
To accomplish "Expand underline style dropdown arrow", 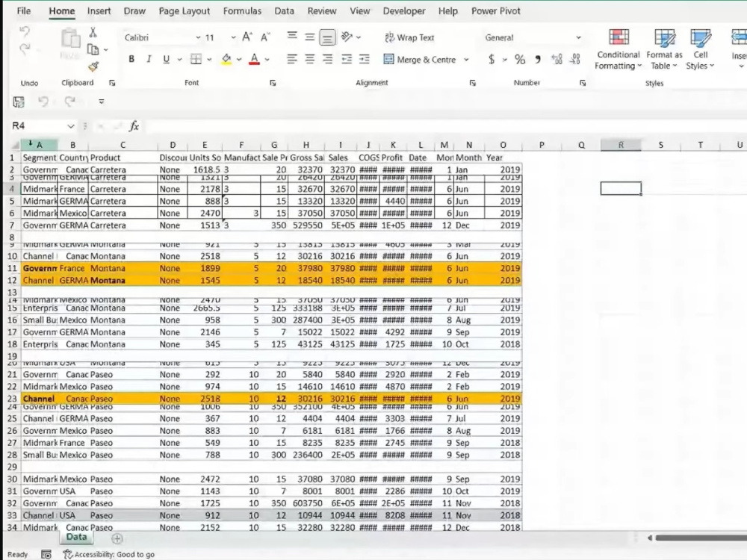I will click(x=179, y=59).
